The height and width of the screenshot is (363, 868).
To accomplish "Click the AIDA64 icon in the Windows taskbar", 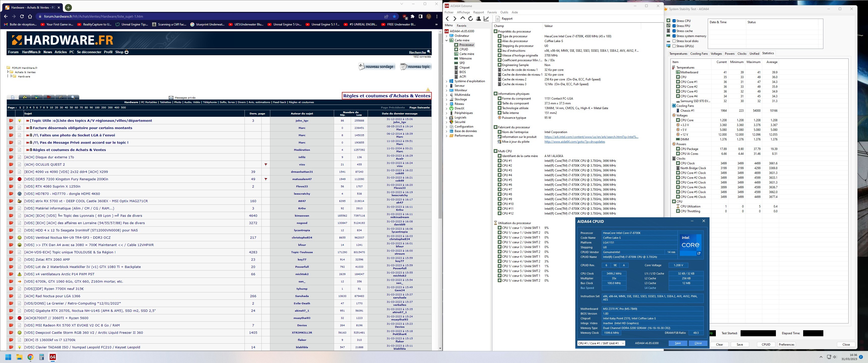I will pyautogui.click(x=52, y=357).
